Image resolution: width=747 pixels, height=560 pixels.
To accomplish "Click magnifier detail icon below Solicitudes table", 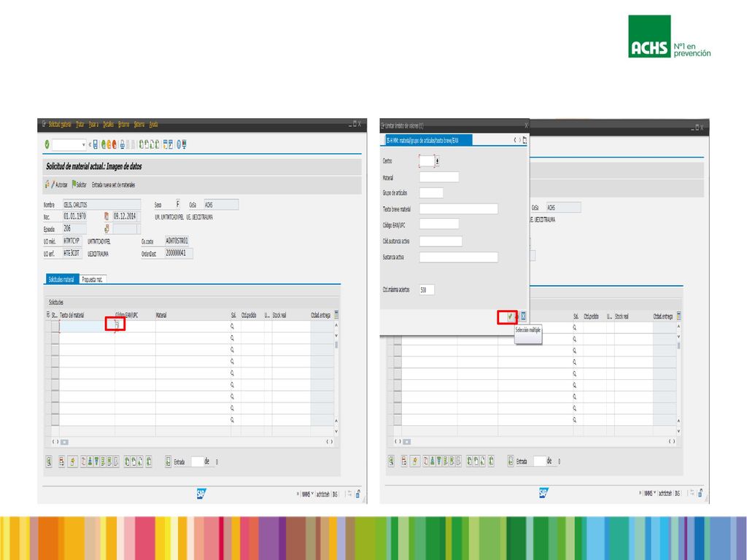I will coord(49,462).
